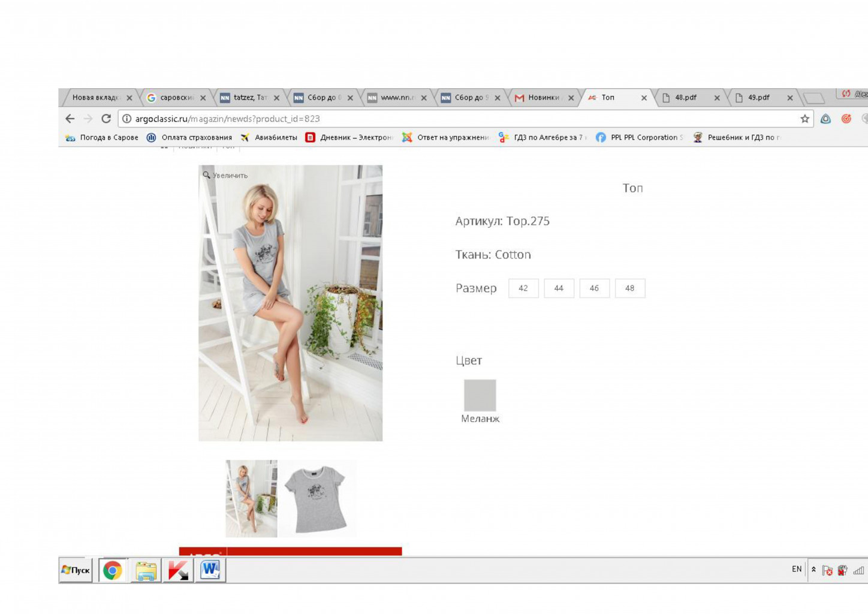Image resolution: width=868 pixels, height=614 pixels.
Task: Choose size 48
Action: 630,288
